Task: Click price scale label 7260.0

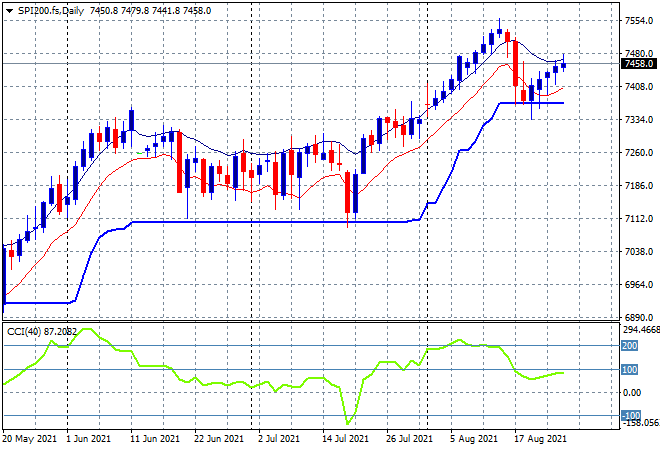Action: coord(639,152)
